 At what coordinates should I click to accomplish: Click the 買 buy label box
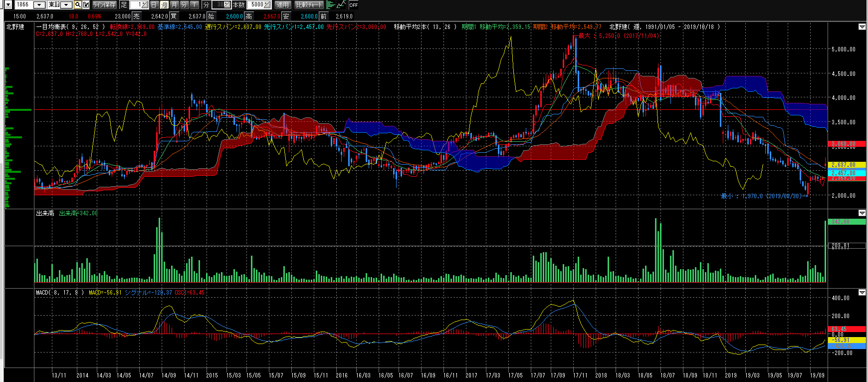point(174,16)
